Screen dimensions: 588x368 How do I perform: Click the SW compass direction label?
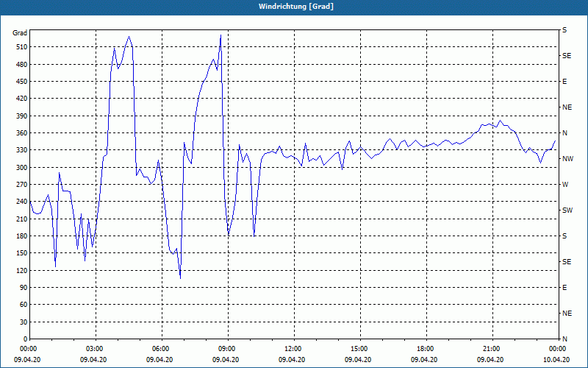click(x=567, y=210)
